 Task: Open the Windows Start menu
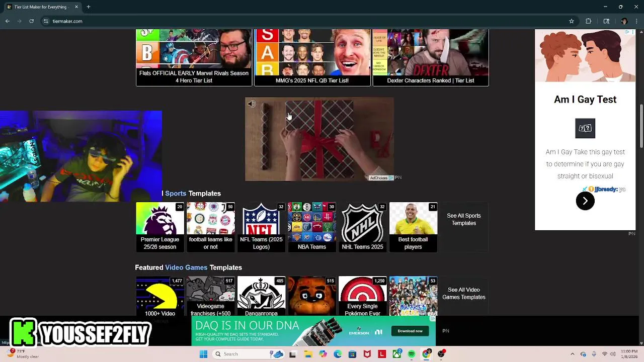coord(203,354)
